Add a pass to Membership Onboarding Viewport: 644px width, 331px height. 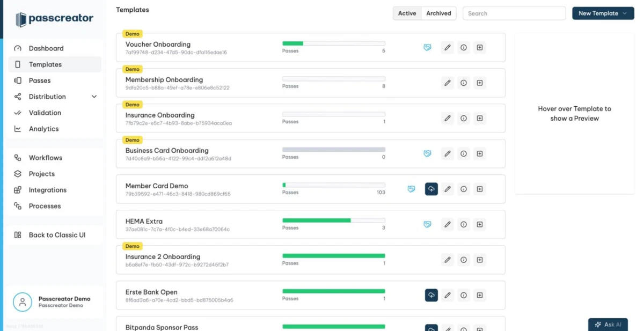click(480, 83)
